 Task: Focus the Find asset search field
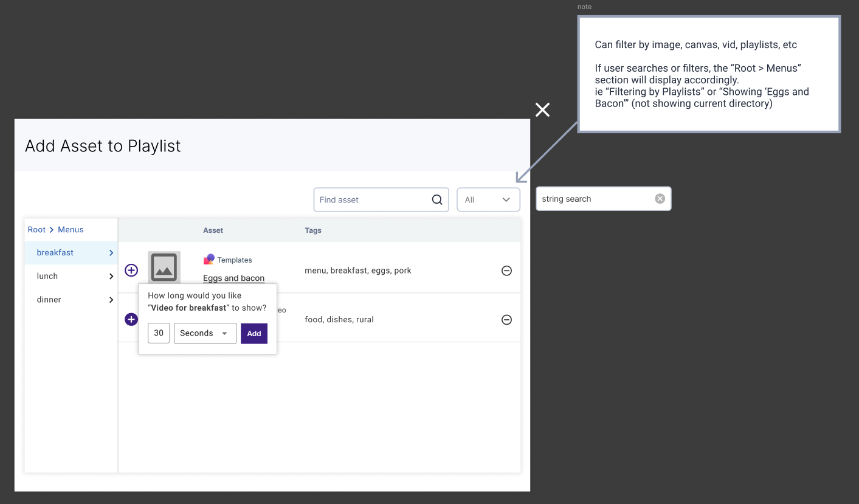(381, 199)
